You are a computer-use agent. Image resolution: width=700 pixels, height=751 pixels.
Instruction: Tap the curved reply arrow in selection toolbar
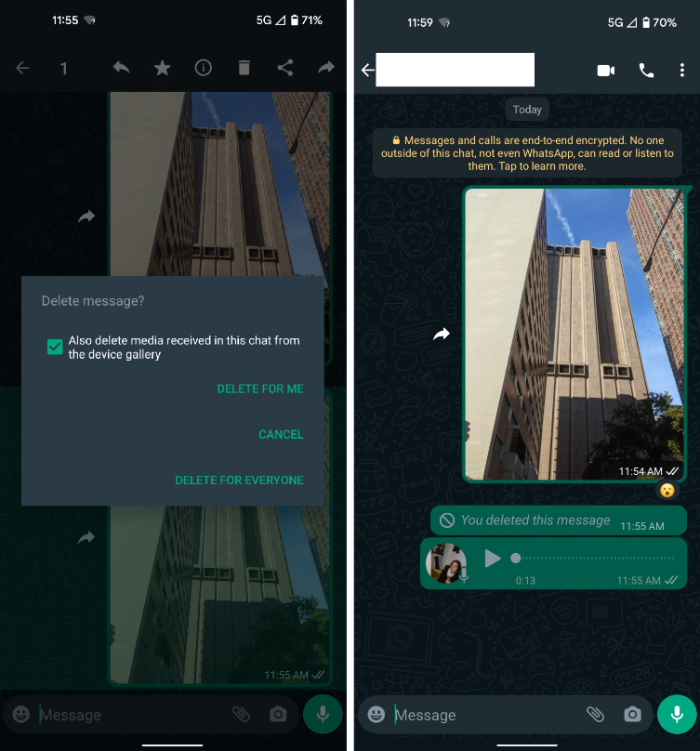121,68
